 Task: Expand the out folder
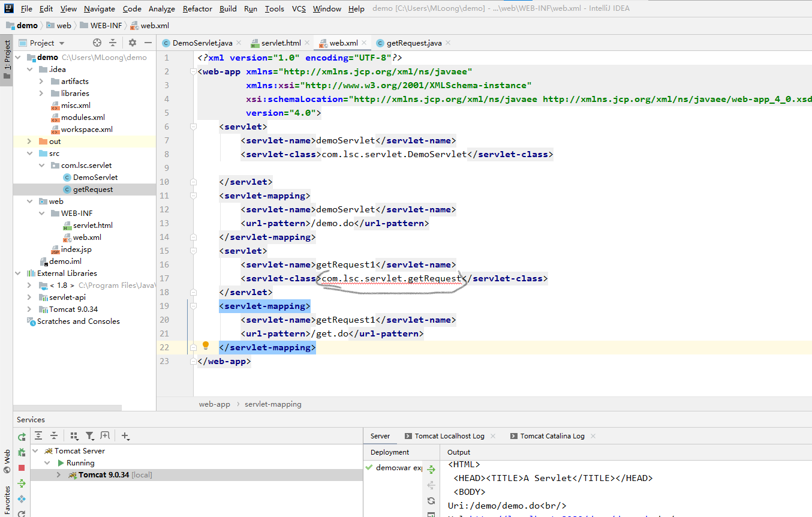tap(29, 142)
